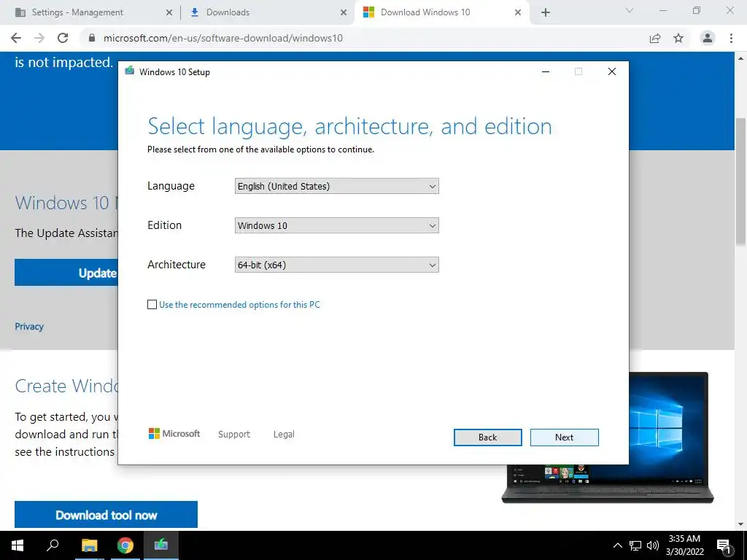Open the Privacy link on webpage
Image resolution: width=747 pixels, height=560 pixels.
click(29, 327)
